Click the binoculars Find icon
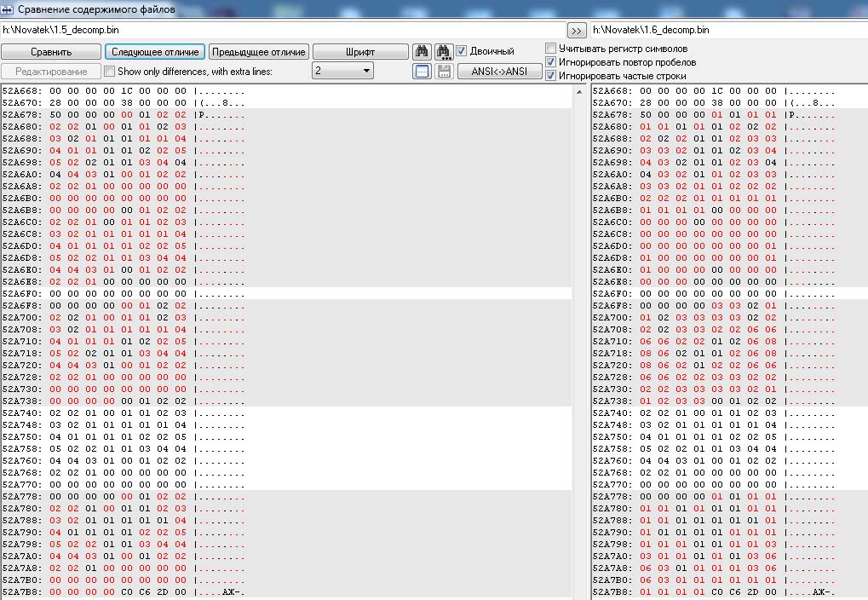868x600 pixels. coord(422,52)
